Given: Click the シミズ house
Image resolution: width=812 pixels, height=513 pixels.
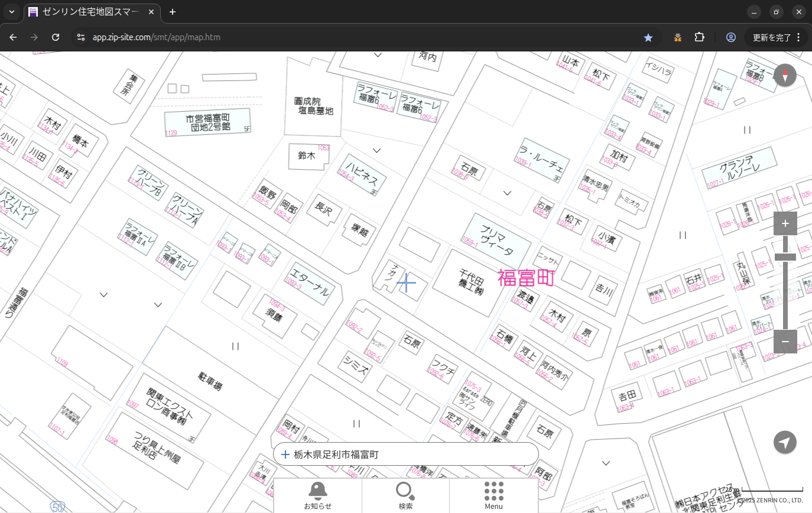Looking at the screenshot, I should tap(356, 367).
